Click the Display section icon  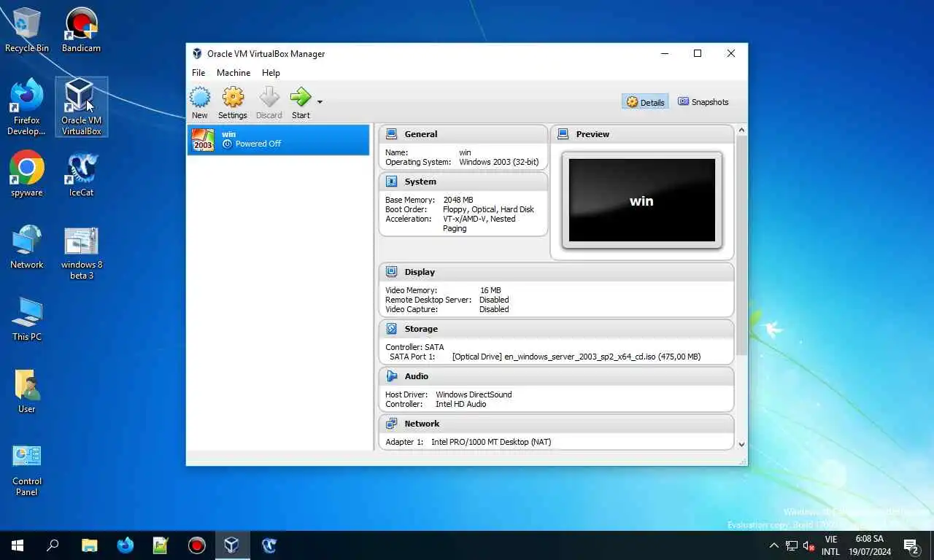392,272
